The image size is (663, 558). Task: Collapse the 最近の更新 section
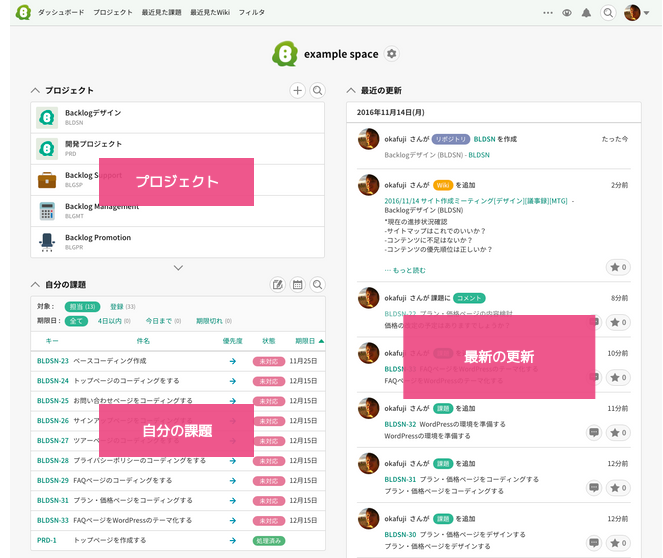[351, 90]
